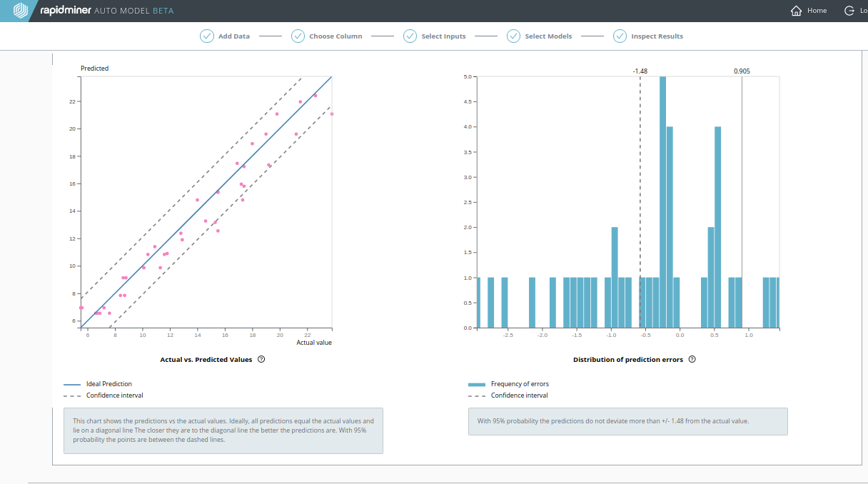Click the Inspect Results checkmark icon
This screenshot has height=484, width=868.
point(620,36)
